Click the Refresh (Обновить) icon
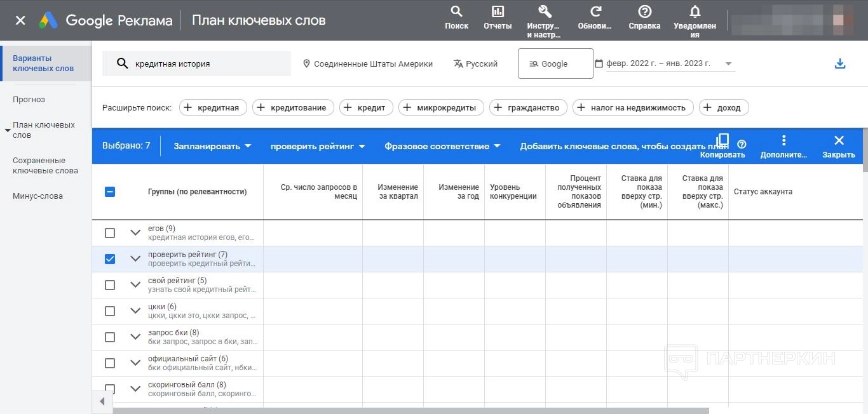The width and height of the screenshot is (868, 414). tap(595, 12)
